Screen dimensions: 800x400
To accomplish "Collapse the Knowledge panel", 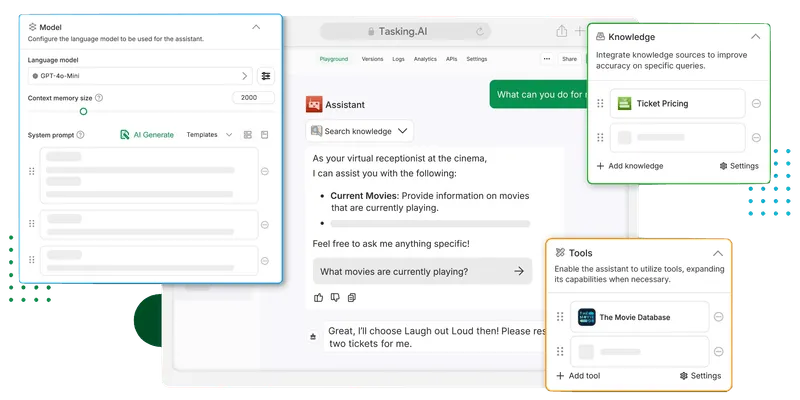I will pos(756,37).
